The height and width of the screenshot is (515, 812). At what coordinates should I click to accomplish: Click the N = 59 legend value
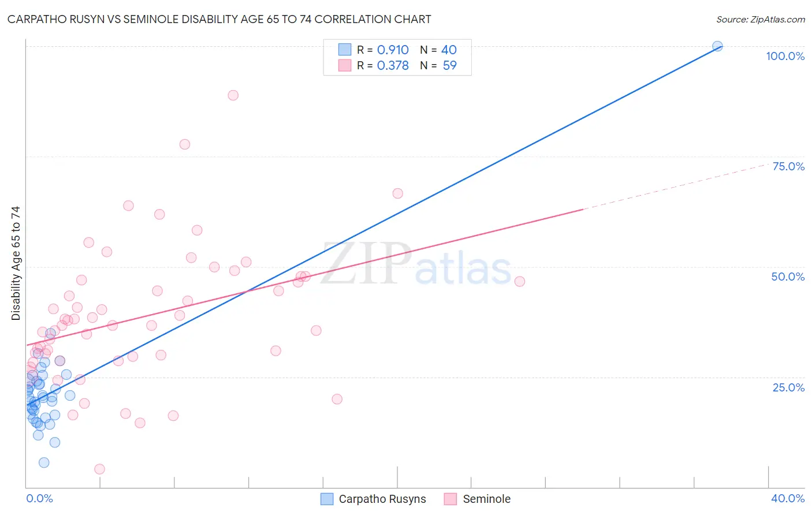(438, 65)
